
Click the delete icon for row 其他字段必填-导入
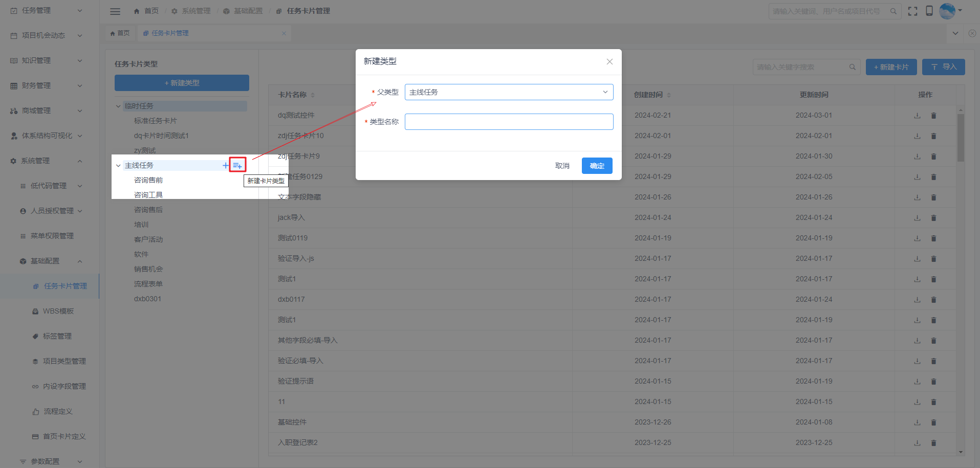point(933,341)
